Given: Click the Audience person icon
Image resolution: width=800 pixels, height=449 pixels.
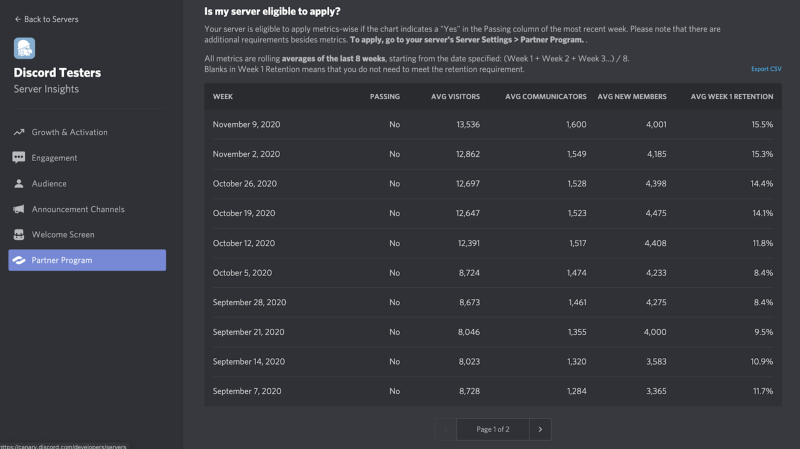Looking at the screenshot, I should tap(19, 184).
